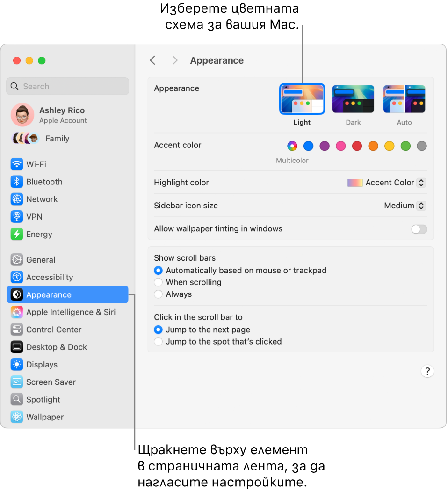This screenshot has width=448, height=492.
Task: Open the Network settings pane
Action: (x=42, y=199)
